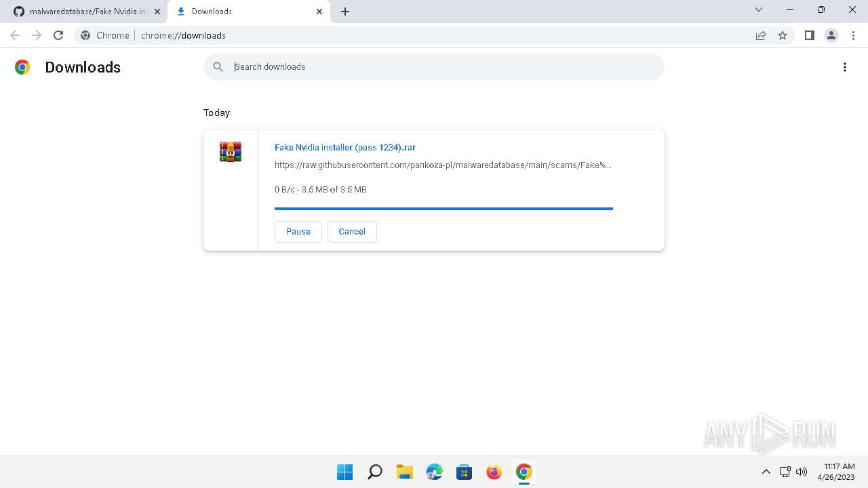Close the Downloads tab
868x488 pixels.
point(319,12)
